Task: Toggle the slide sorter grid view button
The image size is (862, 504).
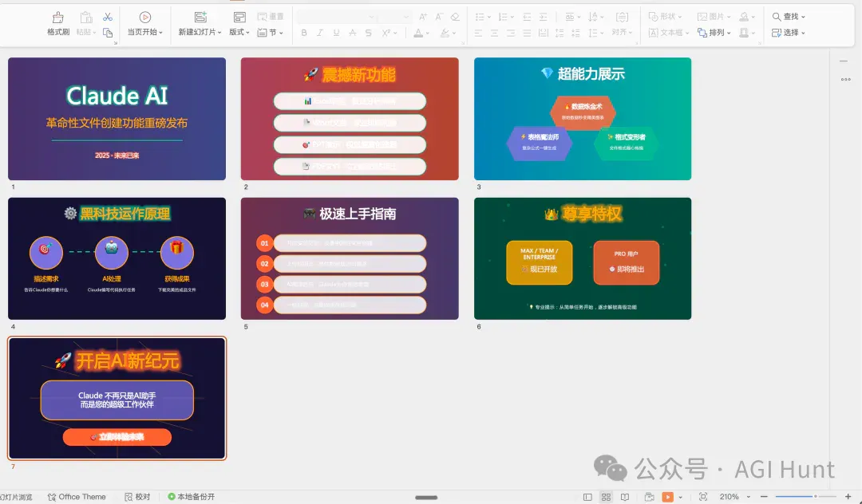Action: (607, 497)
